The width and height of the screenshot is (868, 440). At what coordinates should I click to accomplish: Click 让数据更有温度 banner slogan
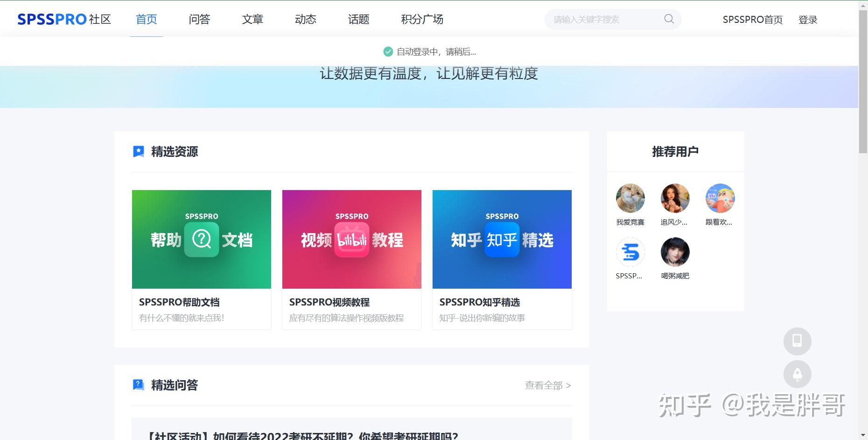429,73
